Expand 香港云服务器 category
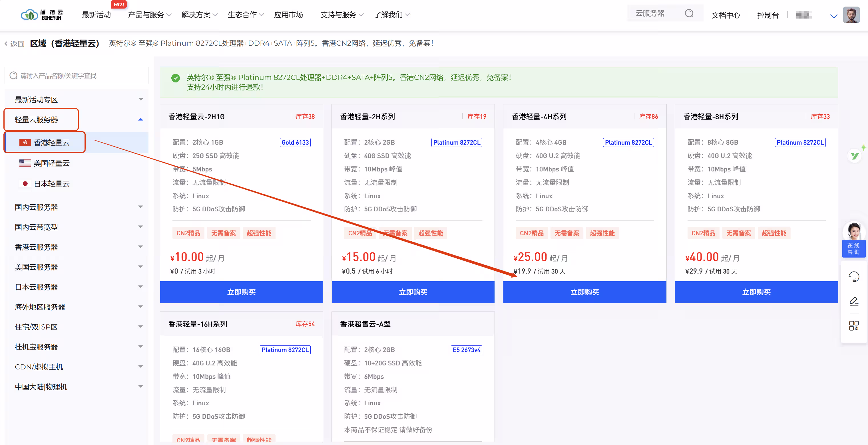 (77, 247)
